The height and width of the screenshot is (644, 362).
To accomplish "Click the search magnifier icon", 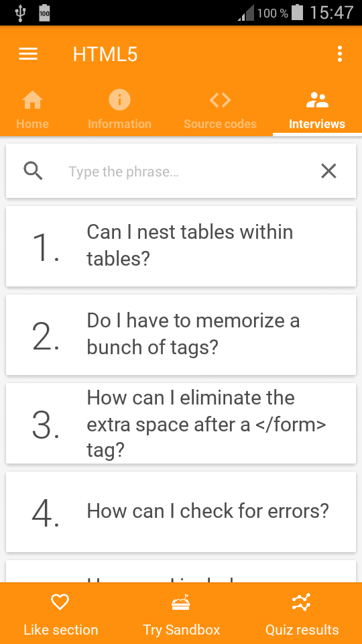I will [x=34, y=171].
